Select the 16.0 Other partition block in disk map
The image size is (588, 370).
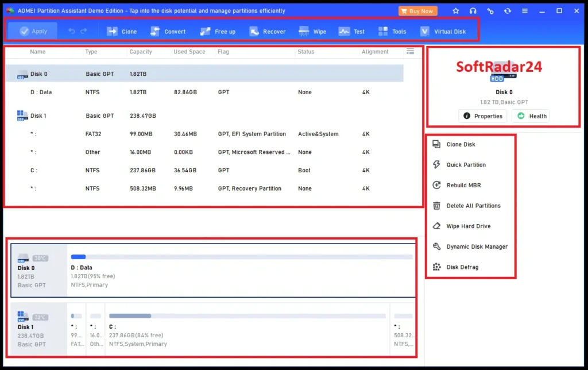[96, 329]
